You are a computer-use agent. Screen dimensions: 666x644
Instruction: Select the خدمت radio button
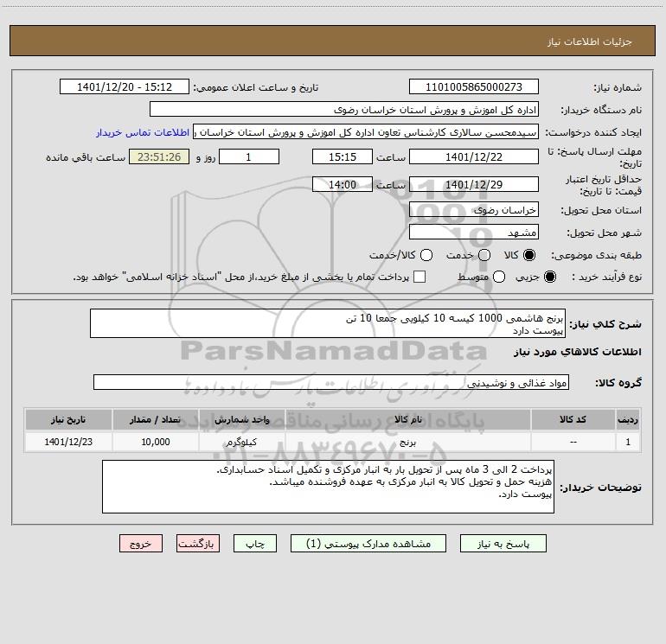pos(484,255)
